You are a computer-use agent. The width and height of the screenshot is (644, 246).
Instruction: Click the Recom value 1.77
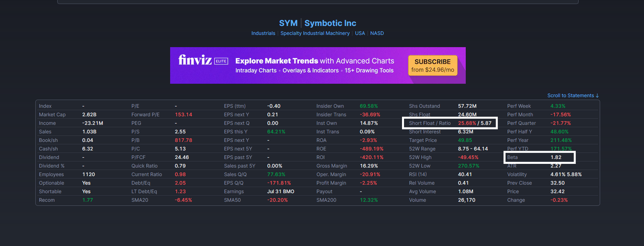click(x=87, y=200)
